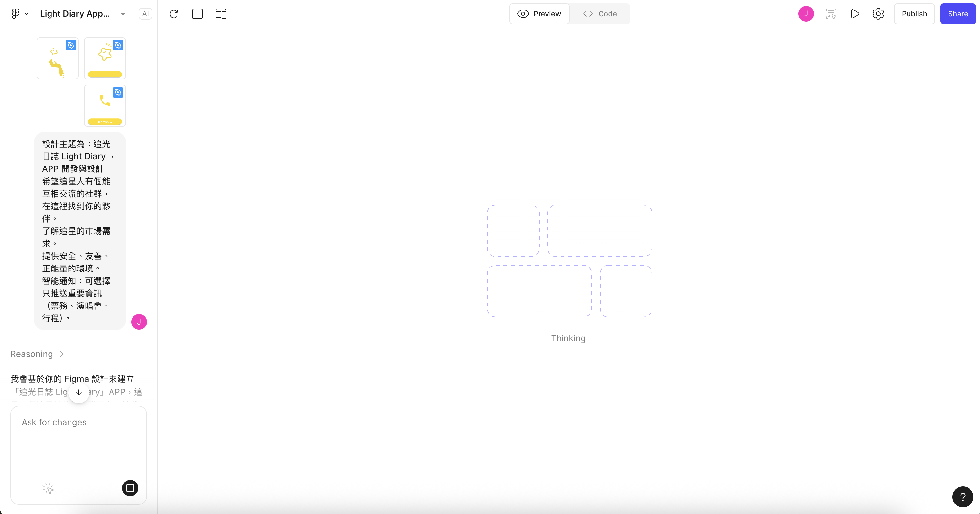Open the phone icon design thumbnail

(x=105, y=105)
